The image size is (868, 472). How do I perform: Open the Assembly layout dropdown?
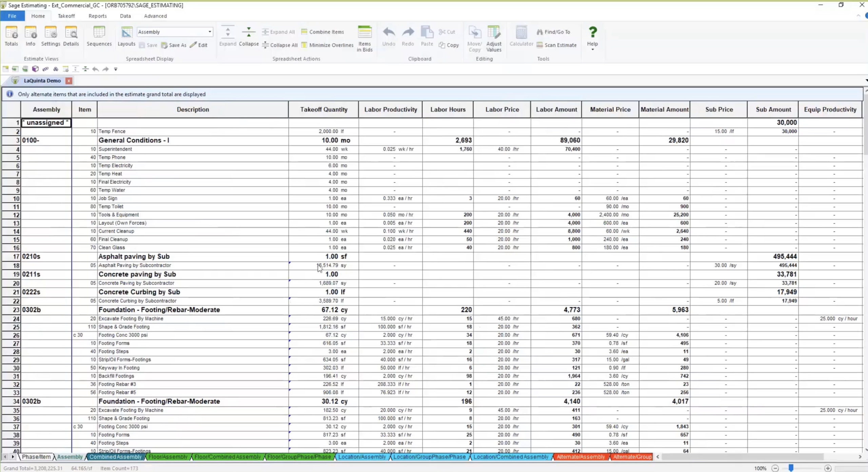click(209, 32)
